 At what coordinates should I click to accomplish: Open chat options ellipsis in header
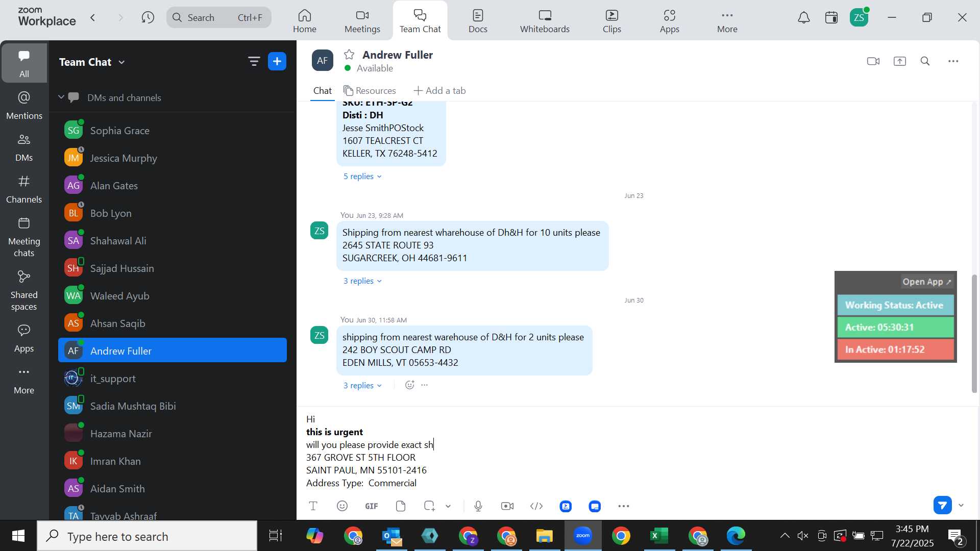coord(953,61)
